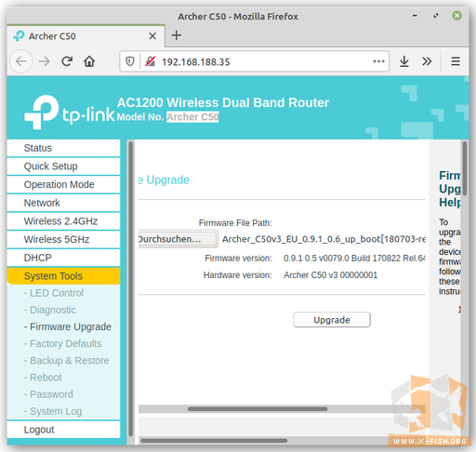Click insecure connection crossed-lock icon
The height and width of the screenshot is (452, 476).
click(151, 61)
